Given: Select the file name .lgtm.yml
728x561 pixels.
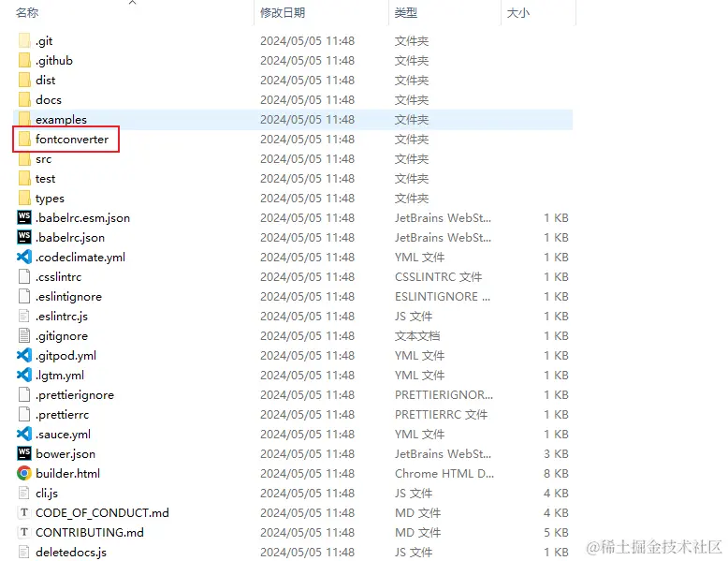Looking at the screenshot, I should click(60, 375).
